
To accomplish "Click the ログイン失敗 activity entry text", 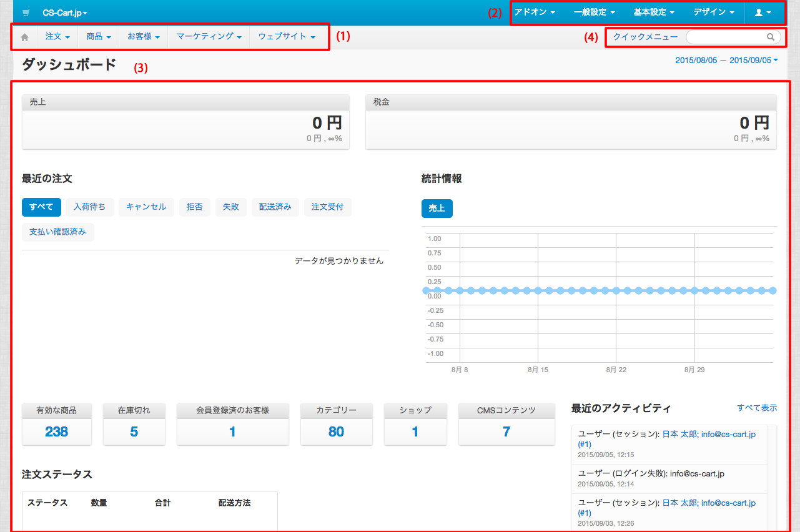I will (x=651, y=474).
